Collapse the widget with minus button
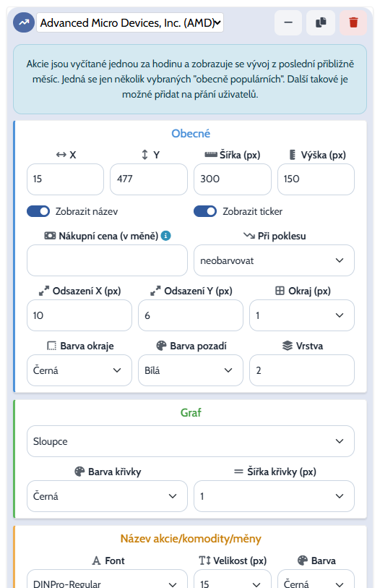 tap(288, 22)
